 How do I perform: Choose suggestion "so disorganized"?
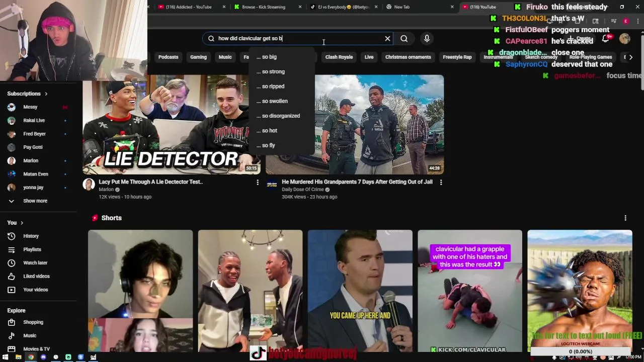click(278, 116)
